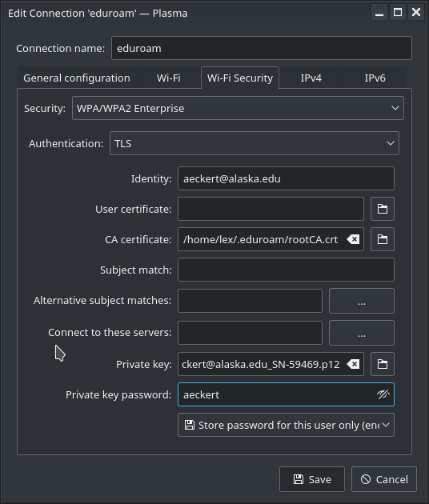Cancel editing the connection
Screen dimensions: 429x504
click(x=384, y=479)
